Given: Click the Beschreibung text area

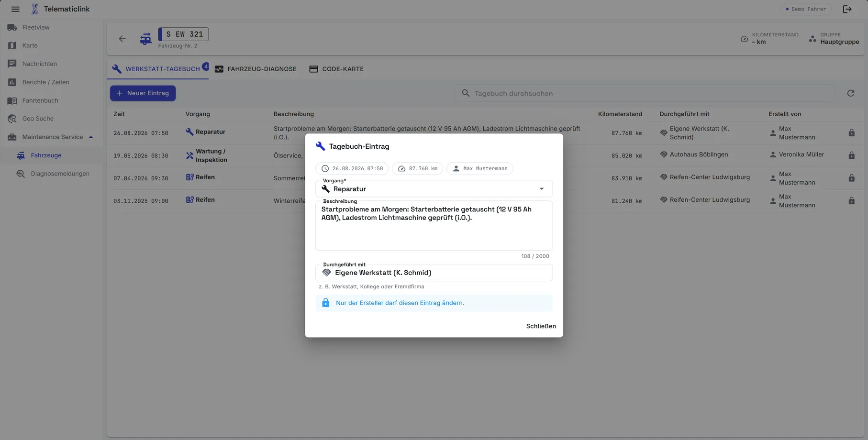Looking at the screenshot, I should pos(434,225).
